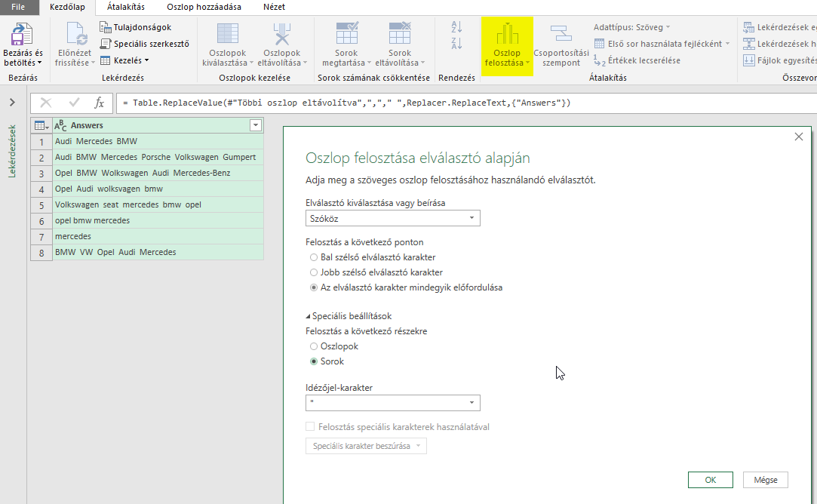Click Lekérdezések egyesítése top icon

tap(749, 27)
